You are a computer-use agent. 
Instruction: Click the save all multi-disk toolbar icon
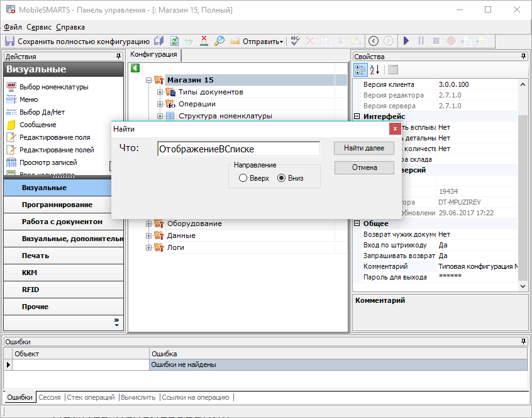159,42
